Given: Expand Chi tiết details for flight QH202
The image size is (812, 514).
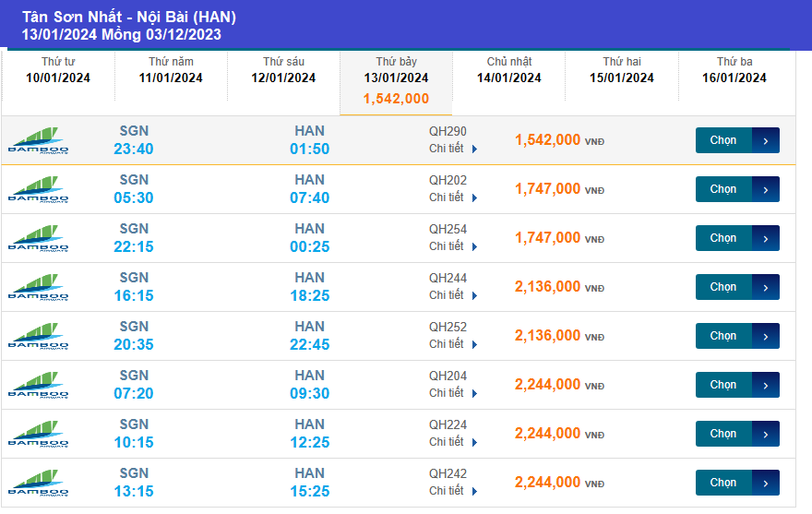Looking at the screenshot, I should point(453,197).
